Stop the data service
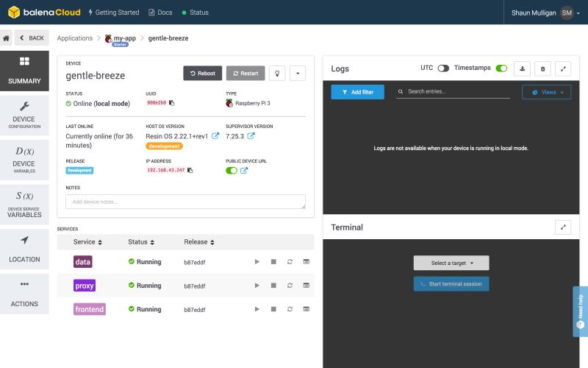Screen dimensions: 588x368 (x=273, y=262)
